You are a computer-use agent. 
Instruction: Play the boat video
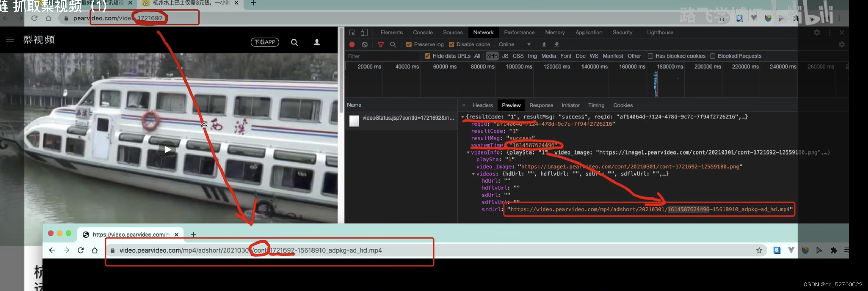(168, 149)
